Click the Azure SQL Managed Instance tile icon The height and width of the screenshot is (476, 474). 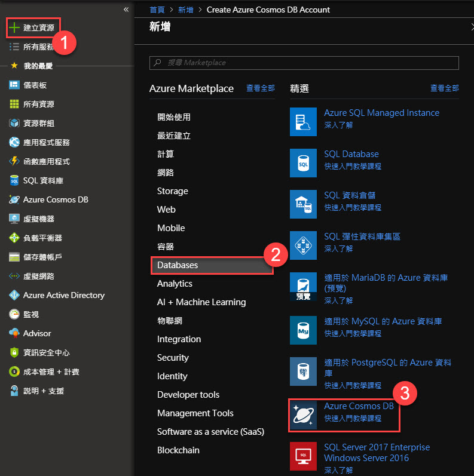pyautogui.click(x=303, y=122)
